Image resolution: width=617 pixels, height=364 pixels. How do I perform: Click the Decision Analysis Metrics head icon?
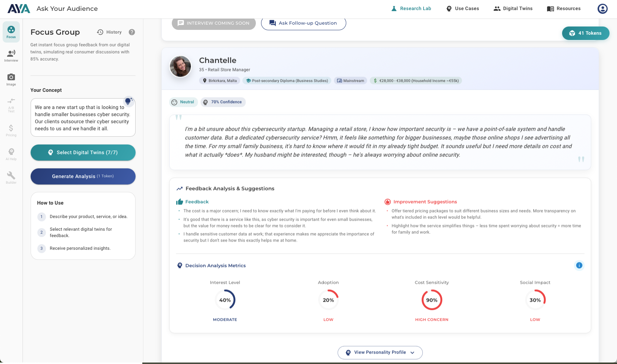(180, 265)
